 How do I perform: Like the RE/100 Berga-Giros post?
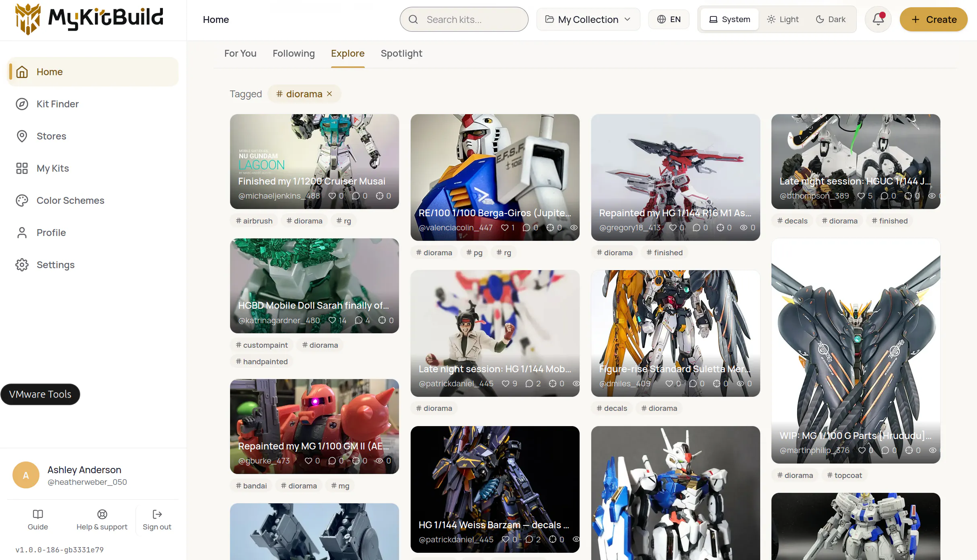point(504,228)
